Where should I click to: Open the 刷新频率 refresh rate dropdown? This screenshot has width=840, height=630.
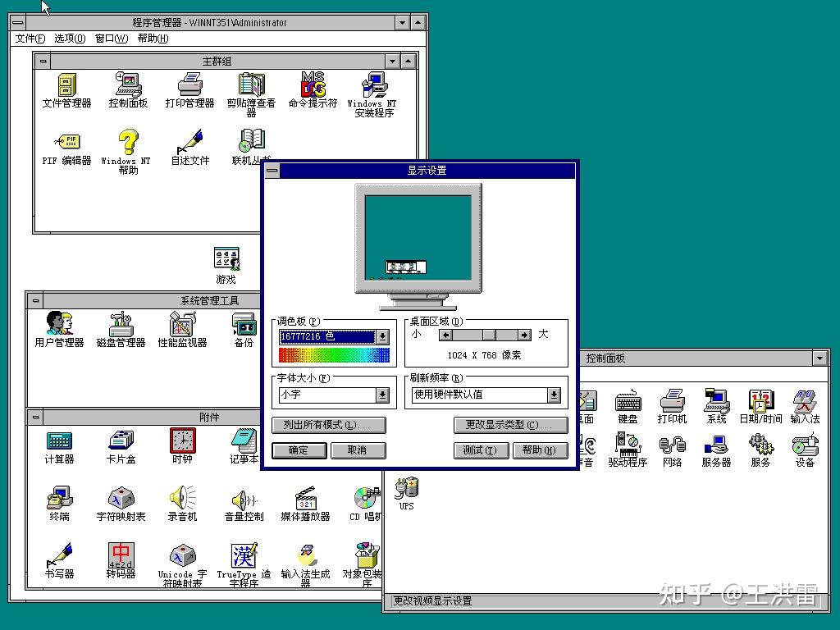click(556, 394)
